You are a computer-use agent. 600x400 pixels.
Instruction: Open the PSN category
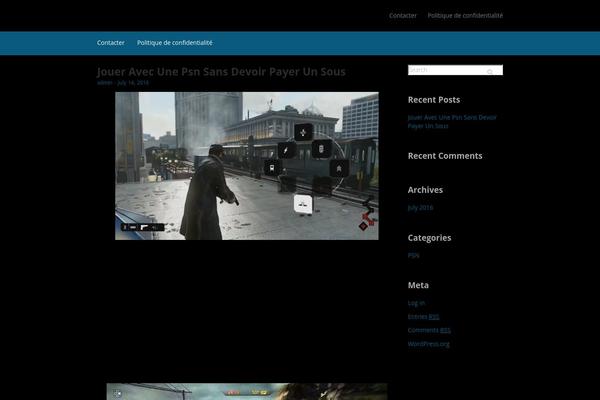(x=414, y=255)
